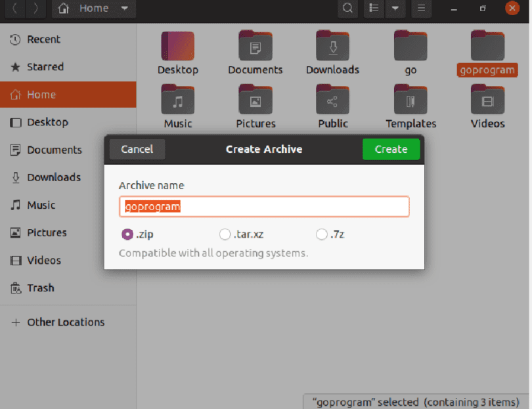Click inside the archive name field

263,206
